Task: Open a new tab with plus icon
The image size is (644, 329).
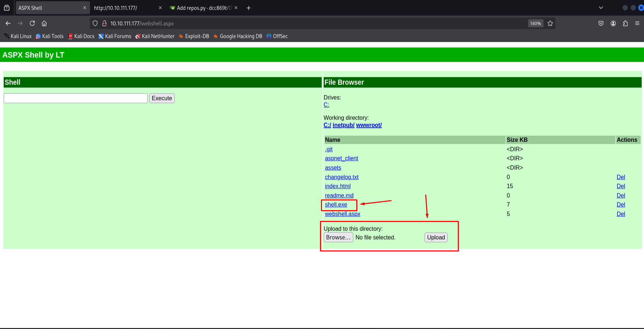Action: [249, 8]
